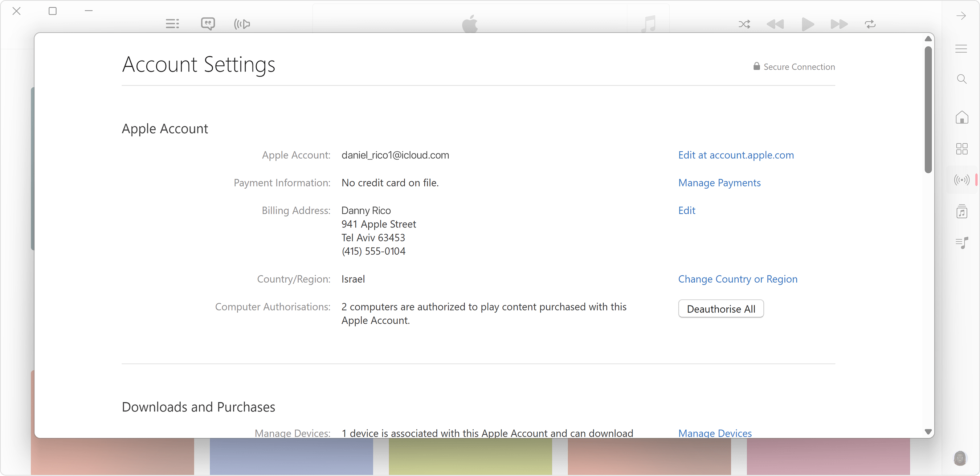This screenshot has width=980, height=476.
Task: Show lyrics using the speech bubble icon
Action: coord(208,24)
